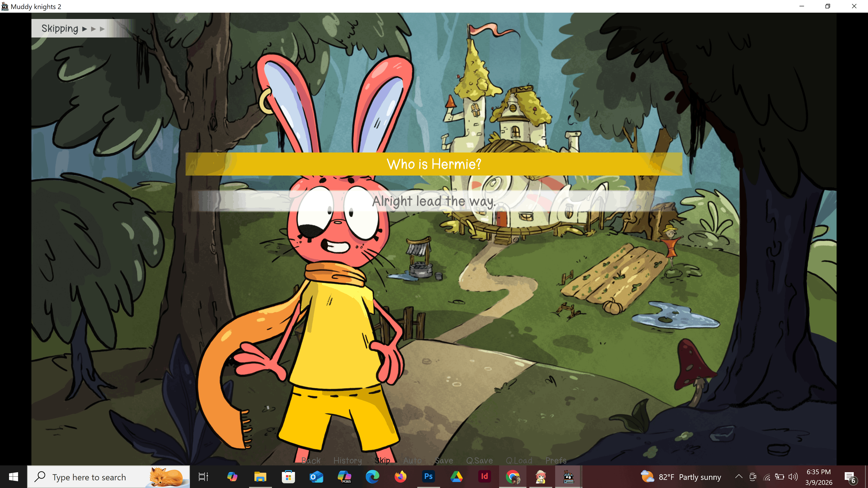
Task: Quick save with the Q.Save button
Action: click(479, 460)
